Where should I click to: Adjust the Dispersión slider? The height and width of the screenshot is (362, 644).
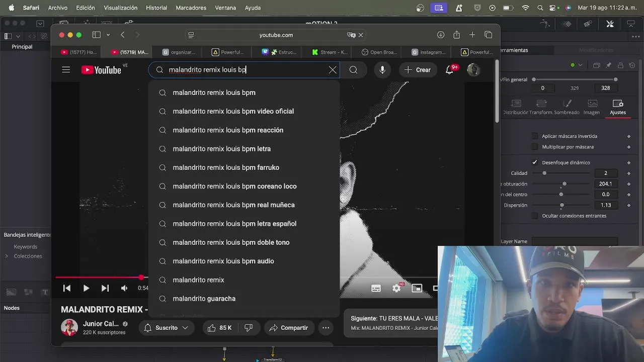[x=562, y=205]
